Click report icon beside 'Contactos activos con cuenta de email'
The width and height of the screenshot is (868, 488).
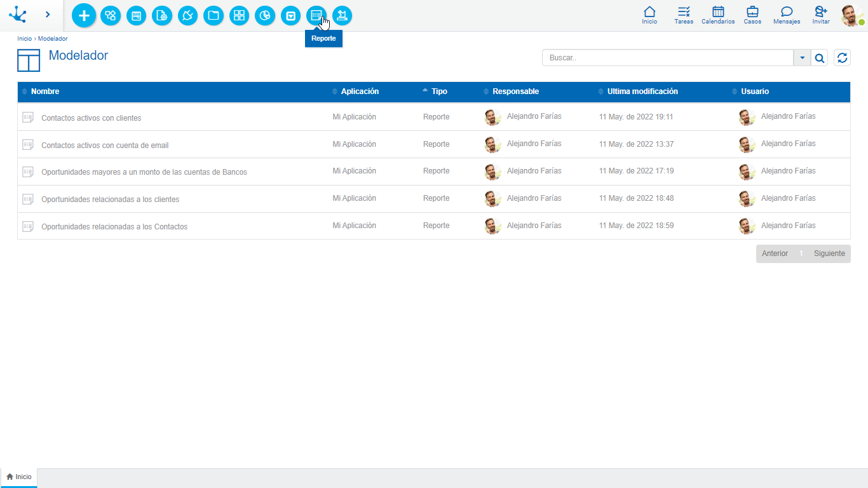(x=28, y=144)
